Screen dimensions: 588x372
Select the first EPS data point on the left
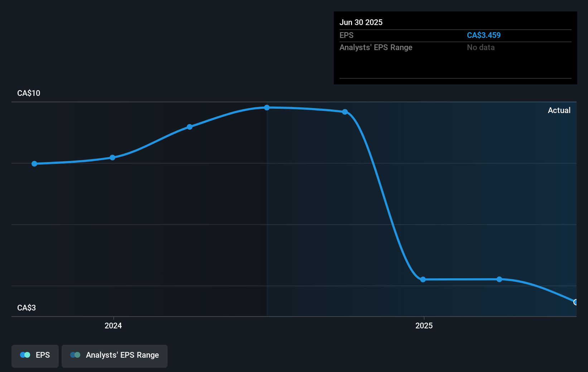pyautogui.click(x=34, y=164)
